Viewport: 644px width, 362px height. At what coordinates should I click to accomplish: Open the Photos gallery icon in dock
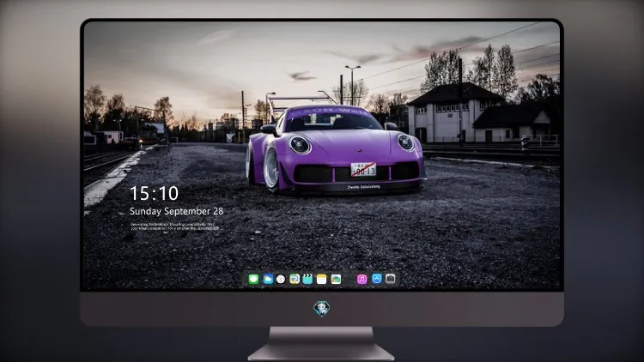336,280
